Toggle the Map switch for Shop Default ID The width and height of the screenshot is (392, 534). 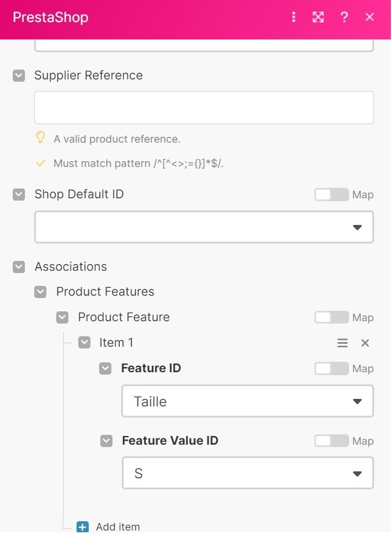coord(331,195)
